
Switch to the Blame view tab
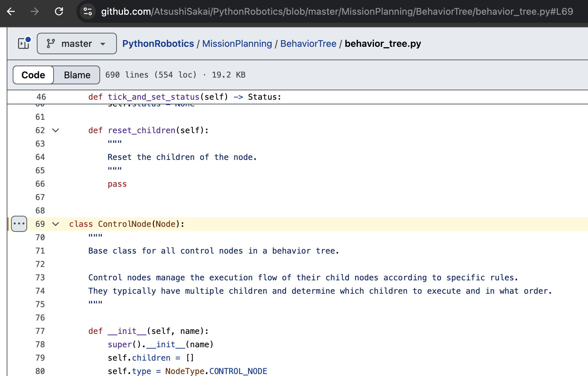click(77, 75)
